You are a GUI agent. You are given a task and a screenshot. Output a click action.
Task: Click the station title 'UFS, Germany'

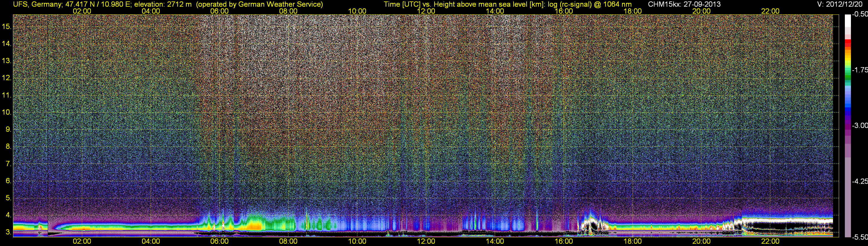pyautogui.click(x=37, y=4)
